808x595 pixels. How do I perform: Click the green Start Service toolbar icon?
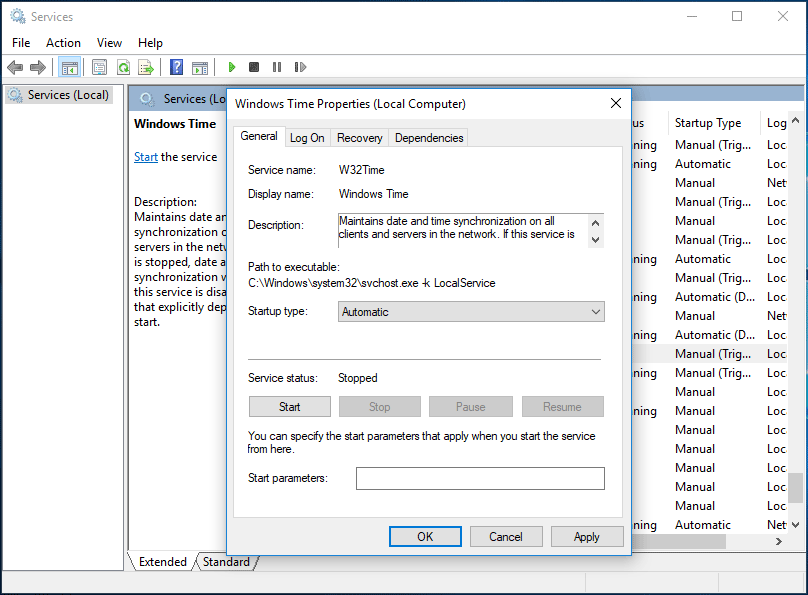click(x=231, y=67)
